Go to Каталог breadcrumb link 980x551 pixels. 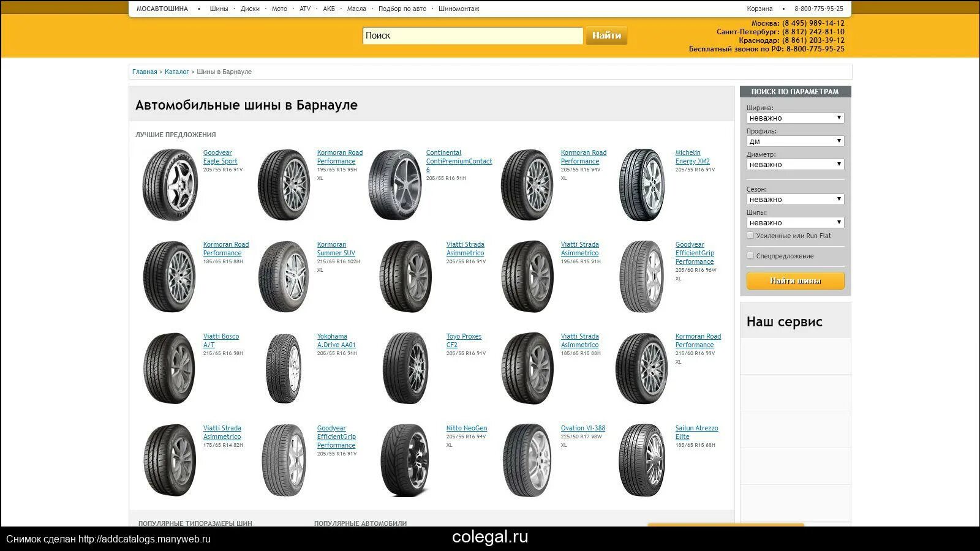pyautogui.click(x=177, y=72)
